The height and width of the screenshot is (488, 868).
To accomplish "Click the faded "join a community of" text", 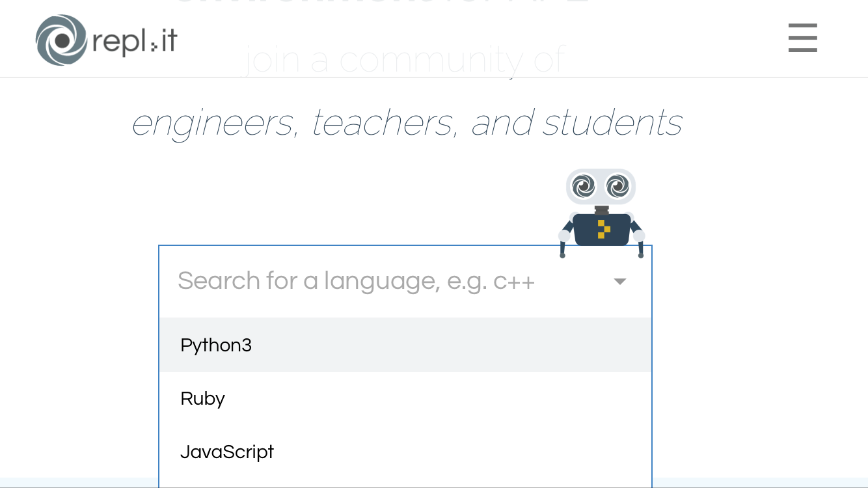I will point(405,60).
